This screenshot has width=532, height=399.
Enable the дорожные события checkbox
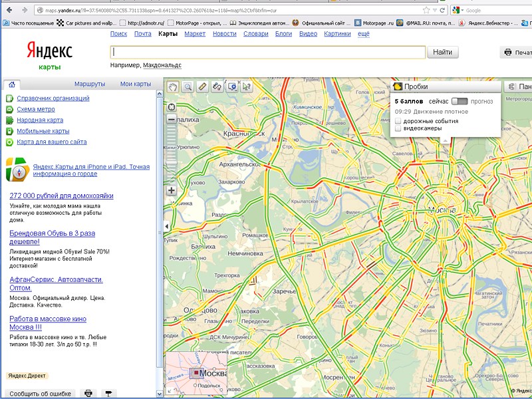point(398,121)
